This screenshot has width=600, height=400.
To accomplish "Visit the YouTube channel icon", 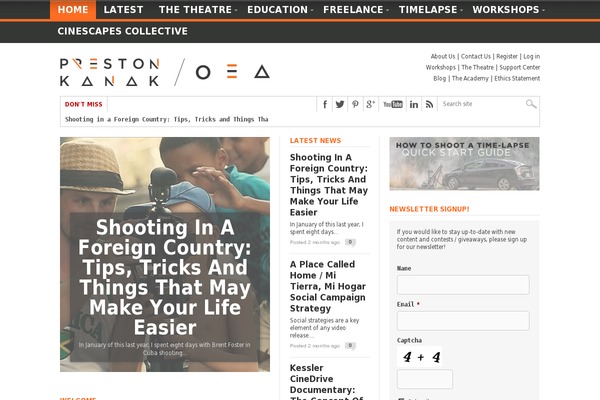I will click(392, 104).
